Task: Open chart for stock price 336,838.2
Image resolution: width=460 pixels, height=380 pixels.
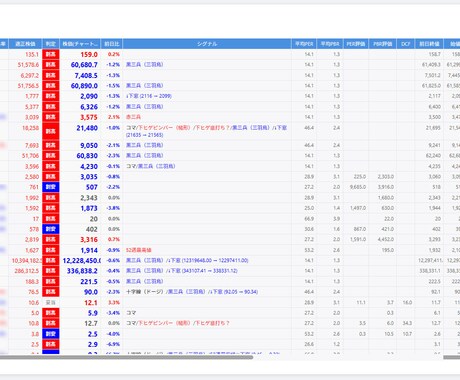Action: tap(82, 271)
